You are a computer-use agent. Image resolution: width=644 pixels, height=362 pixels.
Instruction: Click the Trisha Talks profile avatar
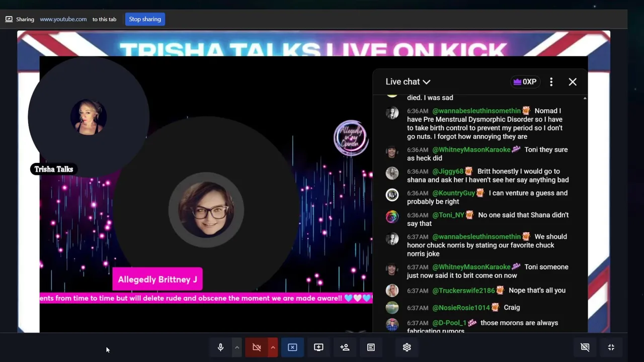coord(89,117)
